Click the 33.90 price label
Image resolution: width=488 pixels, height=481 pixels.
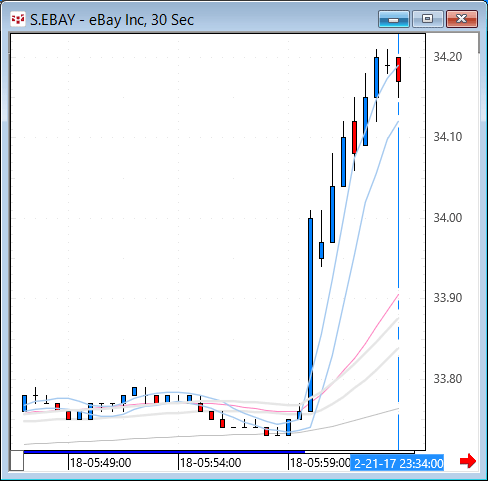tap(447, 298)
